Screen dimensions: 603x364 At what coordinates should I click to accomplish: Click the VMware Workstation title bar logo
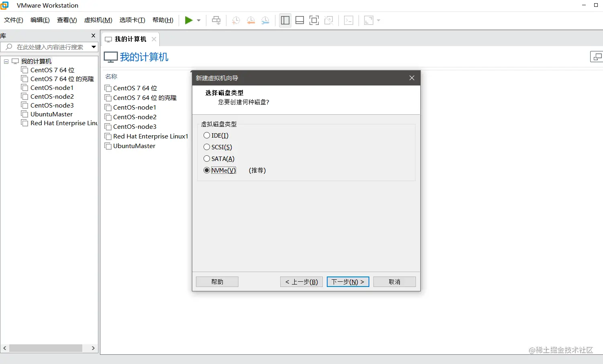point(5,5)
